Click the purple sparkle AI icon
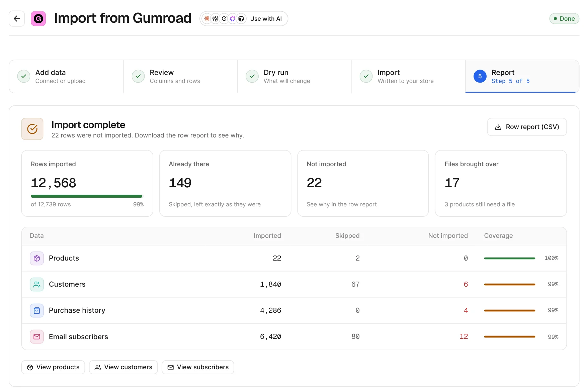 [232, 19]
